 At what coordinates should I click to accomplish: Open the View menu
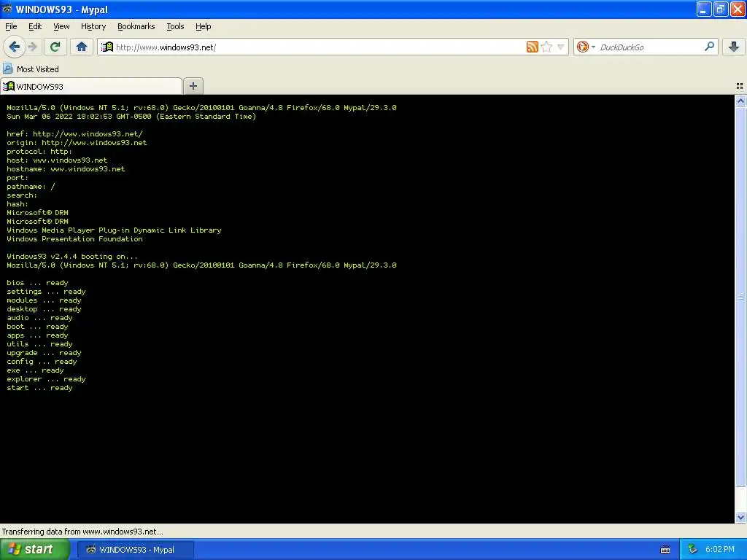click(61, 26)
